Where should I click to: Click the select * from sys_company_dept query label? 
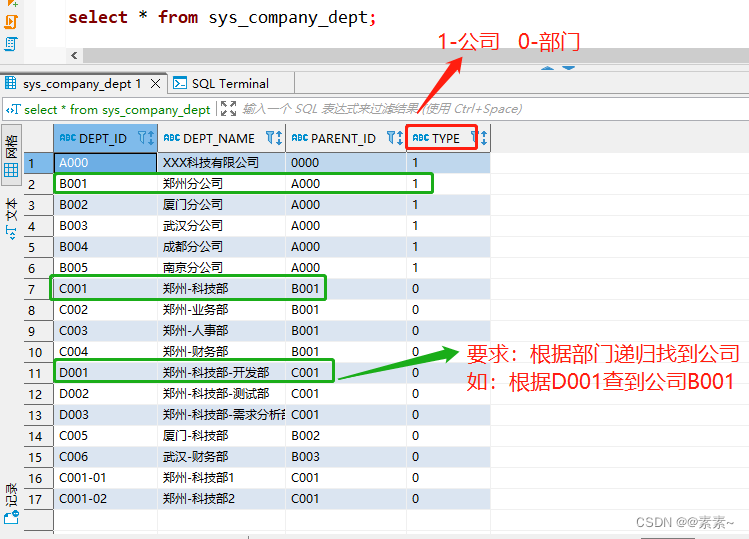pos(117,109)
